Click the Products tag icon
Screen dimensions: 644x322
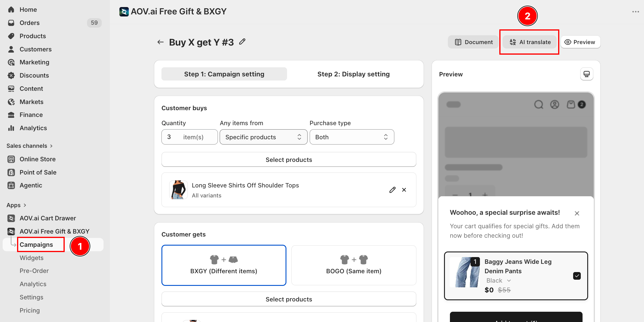pos(11,36)
